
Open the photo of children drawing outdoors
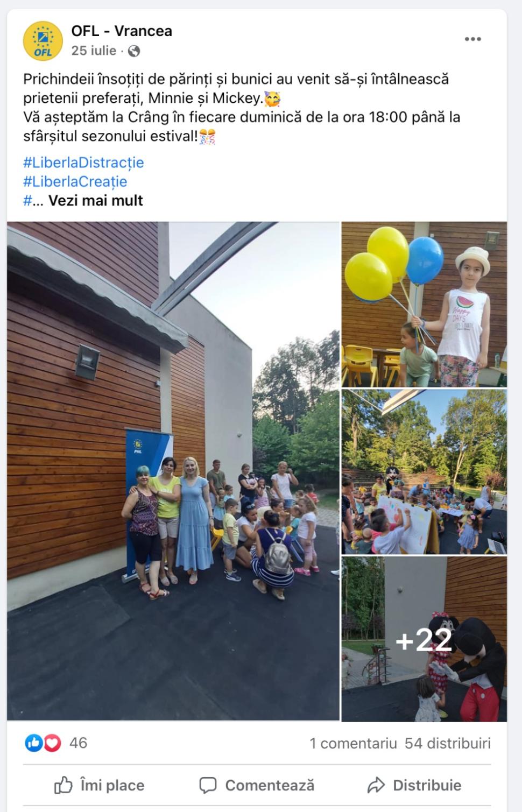click(x=424, y=472)
